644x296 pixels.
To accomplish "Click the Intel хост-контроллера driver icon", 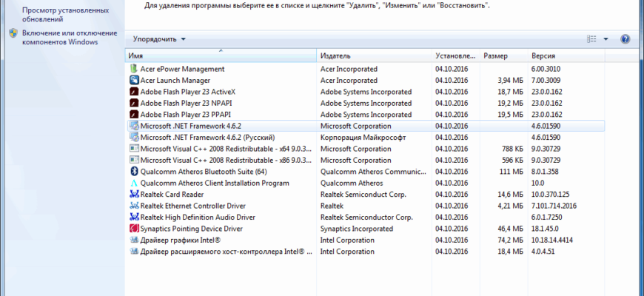I will click(133, 252).
